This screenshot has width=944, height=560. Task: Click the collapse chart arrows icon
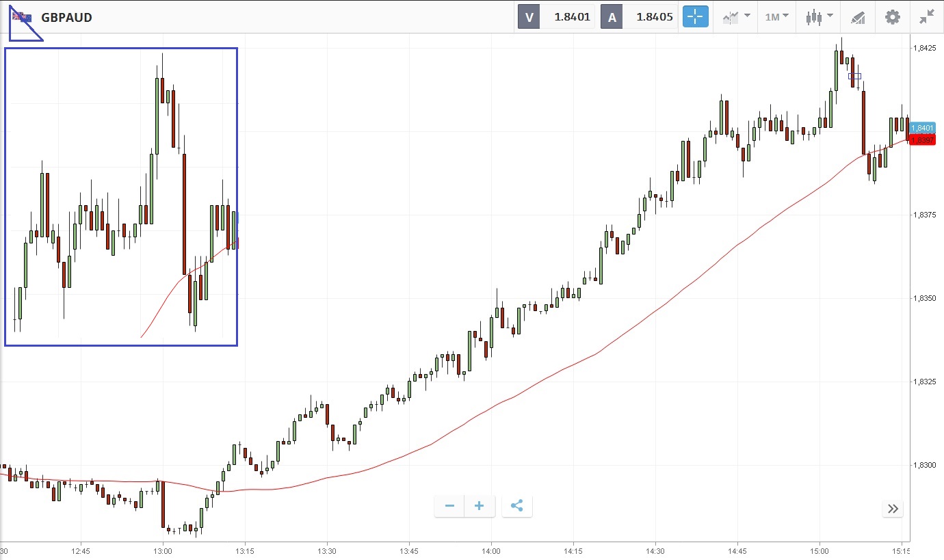927,17
